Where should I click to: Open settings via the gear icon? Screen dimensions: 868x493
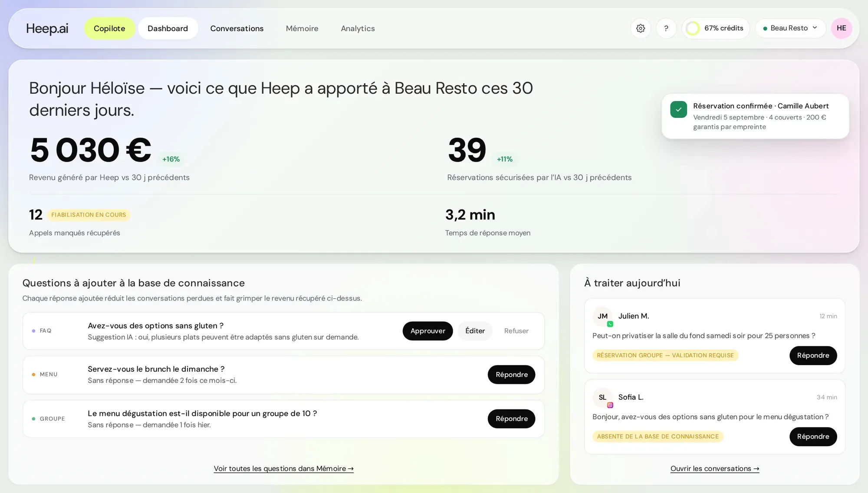tap(641, 28)
